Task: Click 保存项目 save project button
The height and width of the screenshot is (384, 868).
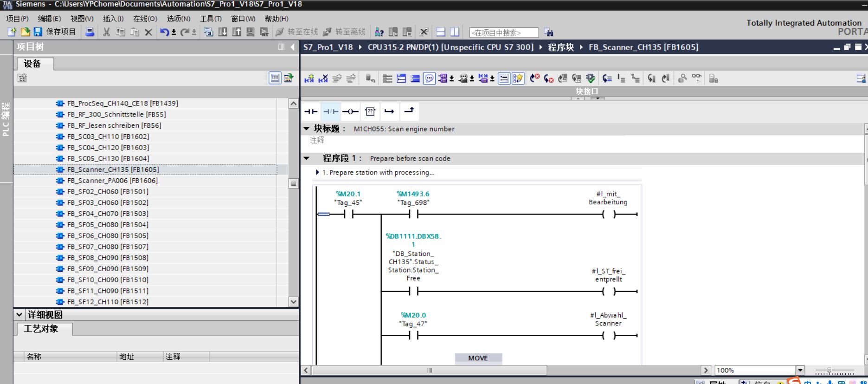Action: [x=55, y=32]
